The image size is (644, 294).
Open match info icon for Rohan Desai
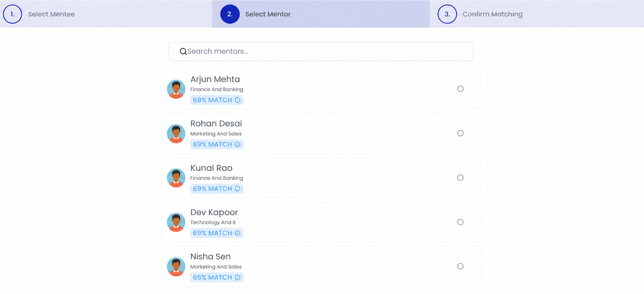237,145
